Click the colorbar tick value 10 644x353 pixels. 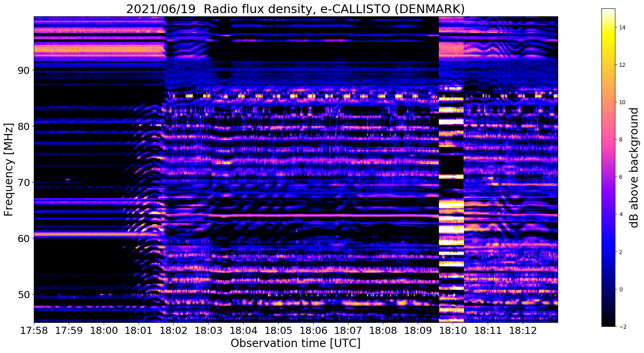(622, 102)
